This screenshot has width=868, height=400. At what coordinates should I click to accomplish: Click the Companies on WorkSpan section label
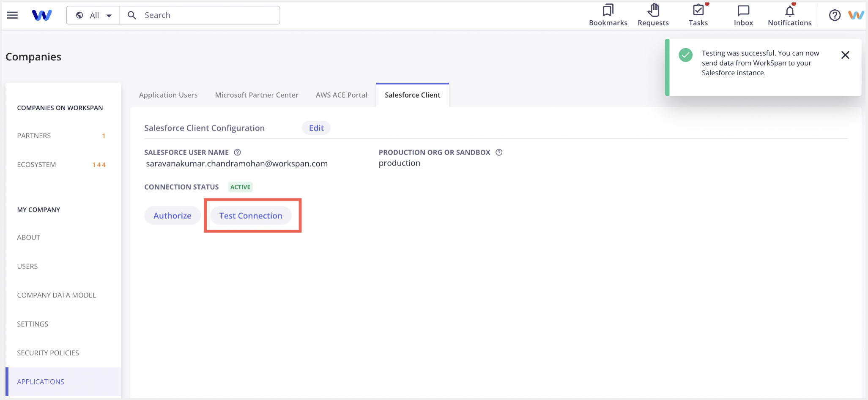tap(60, 108)
